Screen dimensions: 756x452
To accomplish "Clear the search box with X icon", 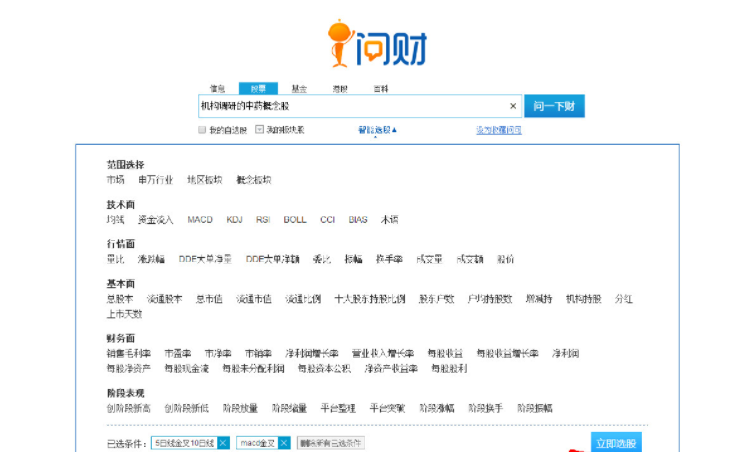I will 513,106.
